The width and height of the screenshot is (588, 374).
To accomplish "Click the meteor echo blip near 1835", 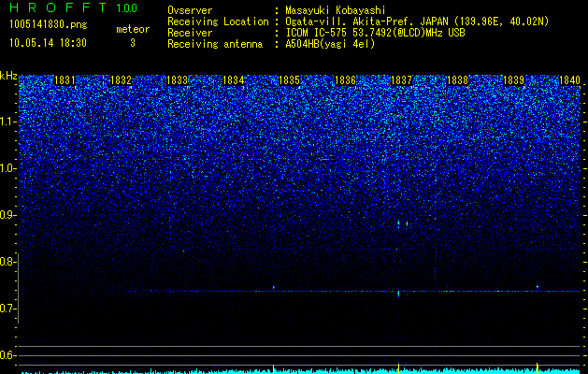I will coord(274,287).
